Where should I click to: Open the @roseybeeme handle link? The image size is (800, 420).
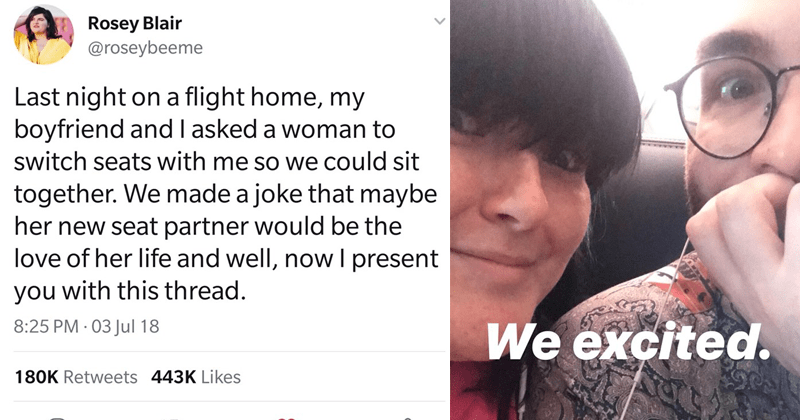click(x=145, y=48)
